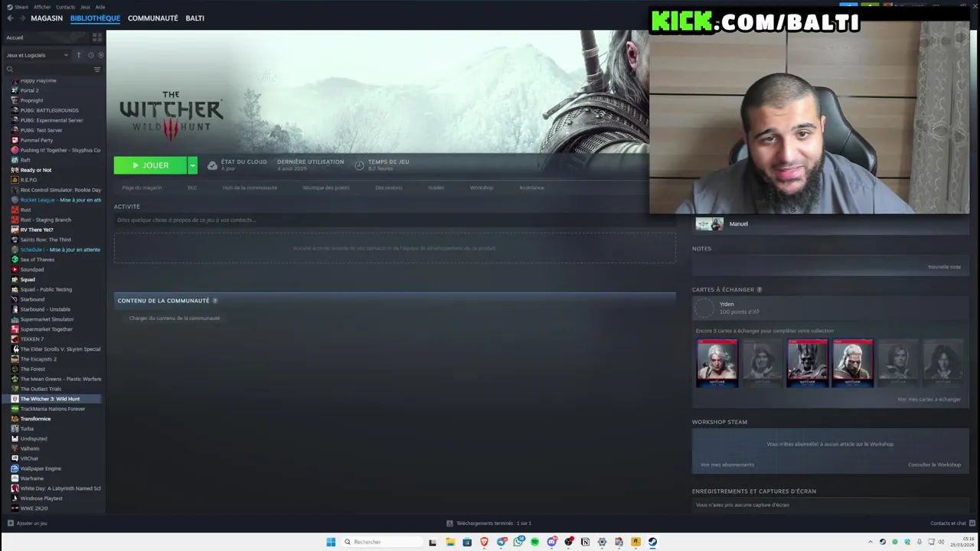Click the library search field

pyautogui.click(x=47, y=70)
